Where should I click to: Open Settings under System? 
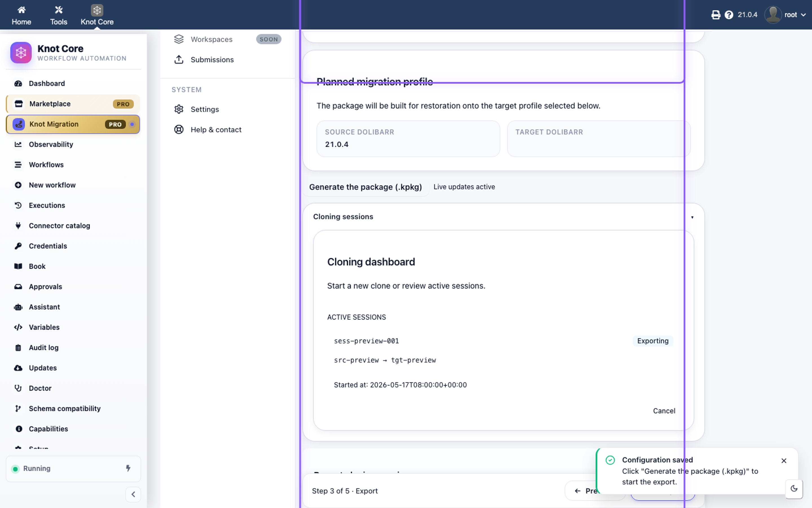tap(228, 109)
